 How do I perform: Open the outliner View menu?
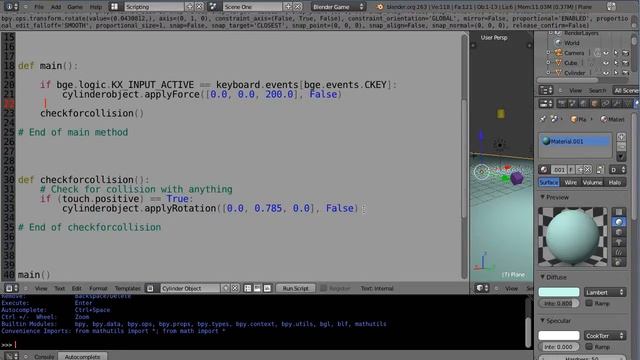coord(575,91)
